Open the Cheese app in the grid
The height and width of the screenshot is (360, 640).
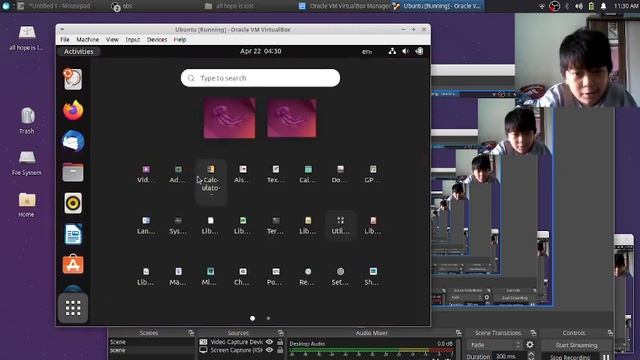coord(243,276)
